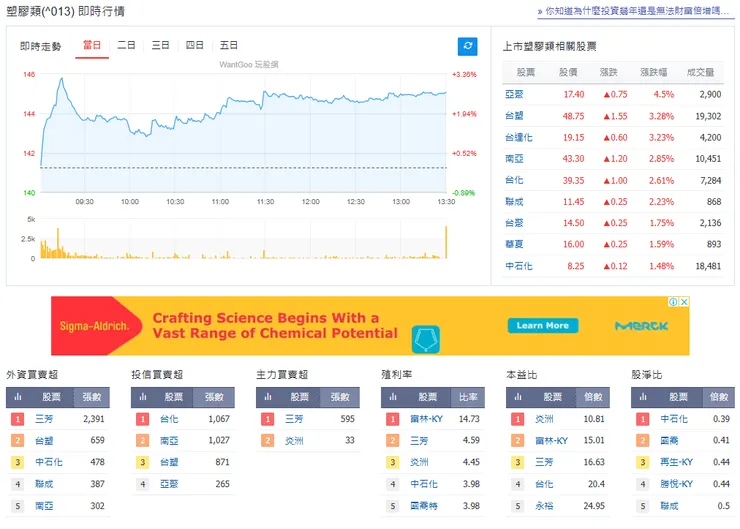Click 張數 header in 外資買賣超 table
This screenshot has height=529, width=740.
[92, 397]
